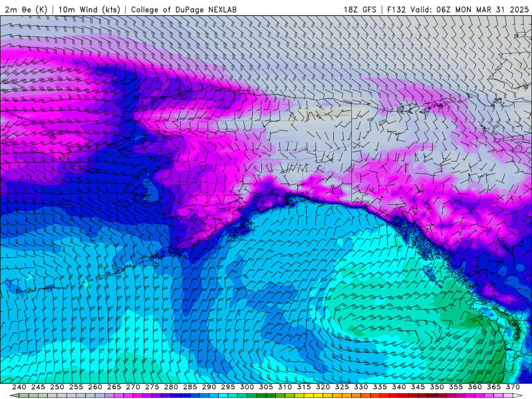Click the 360 scale label
532x399 pixels.
coord(475,387)
